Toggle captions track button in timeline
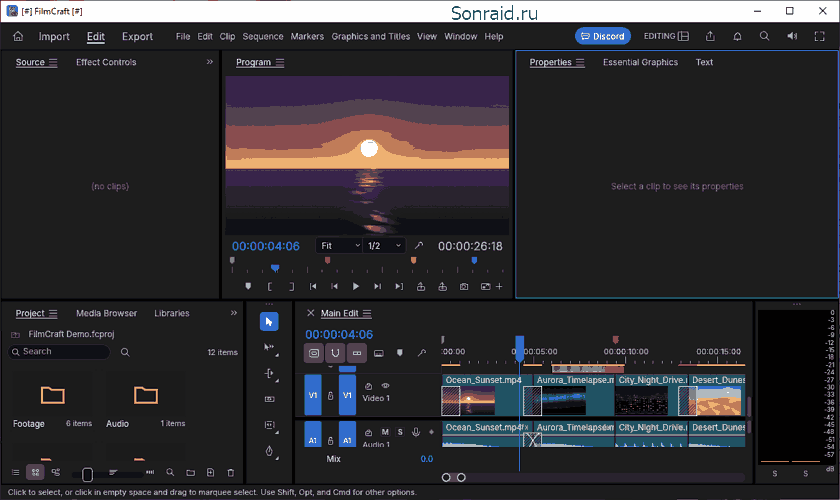This screenshot has height=500, width=840. tap(378, 353)
